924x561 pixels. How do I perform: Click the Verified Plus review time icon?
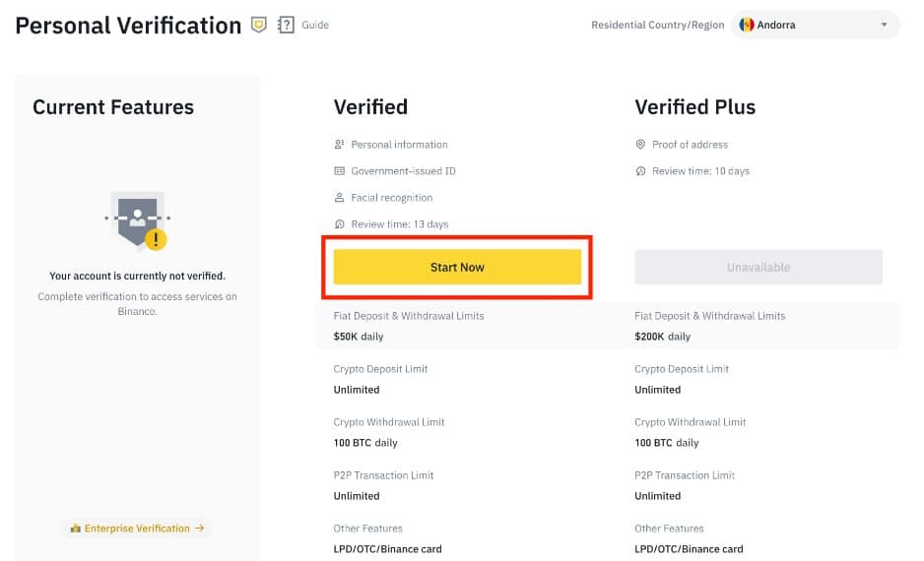coord(641,171)
